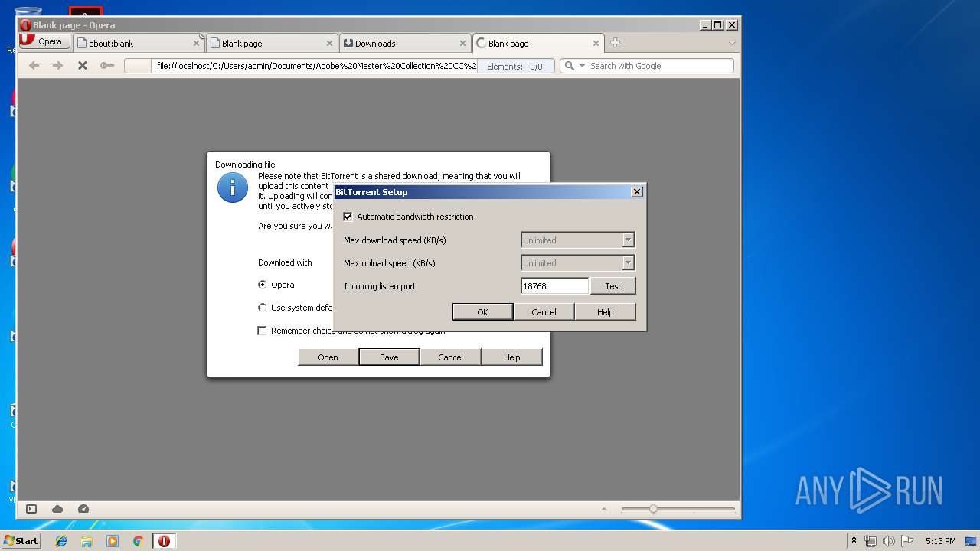Select the Opera download radio button
Viewport: 980px width, 551px height.
coord(263,285)
